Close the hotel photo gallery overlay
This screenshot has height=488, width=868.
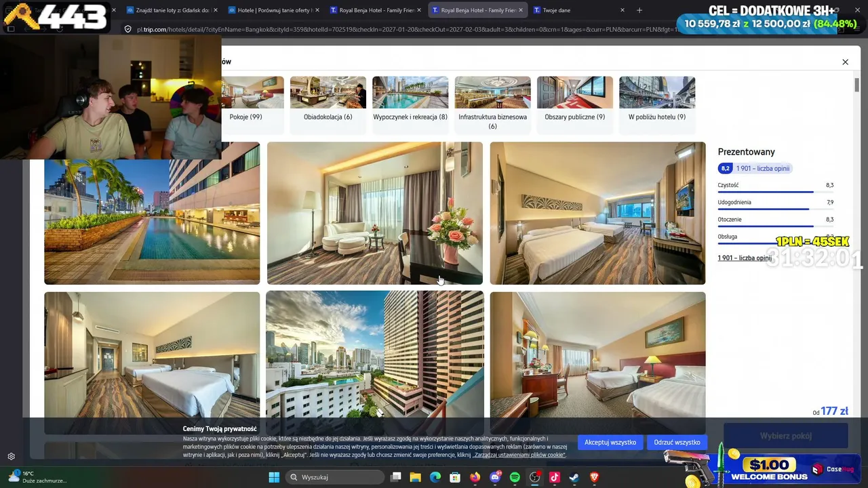click(845, 62)
